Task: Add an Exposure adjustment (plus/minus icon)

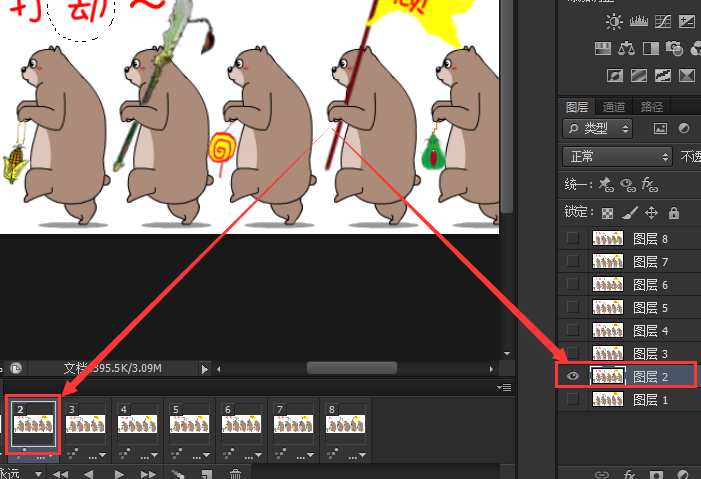Action: click(687, 21)
